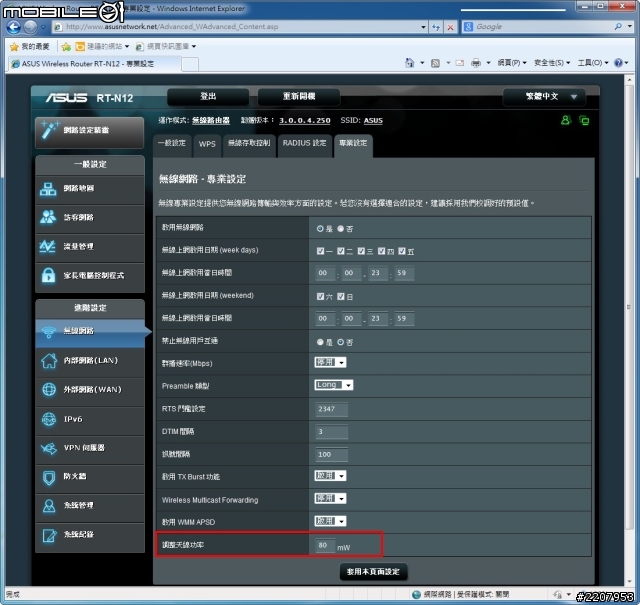
Task: Open the Guest Network icon
Action: pos(49,217)
